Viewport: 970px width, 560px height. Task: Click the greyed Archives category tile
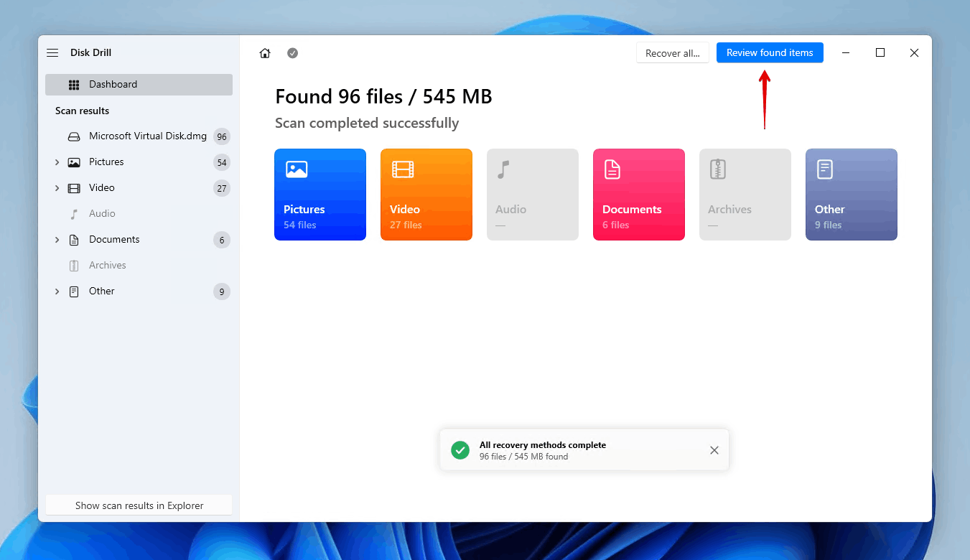pos(745,195)
